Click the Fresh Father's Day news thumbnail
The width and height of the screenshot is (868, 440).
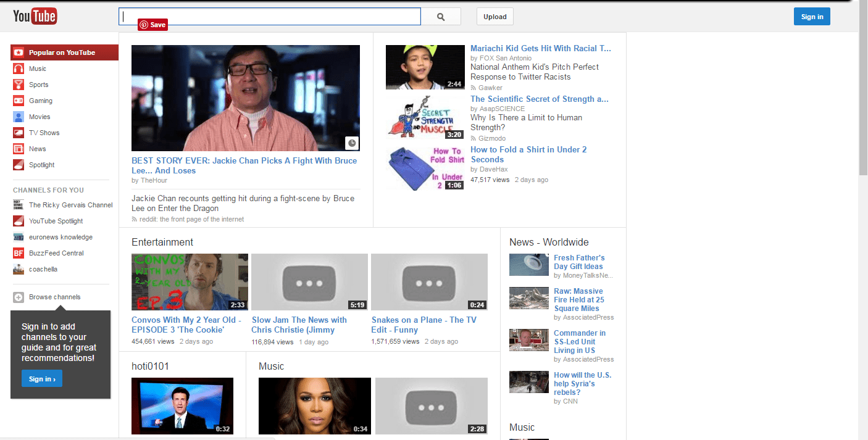click(529, 265)
